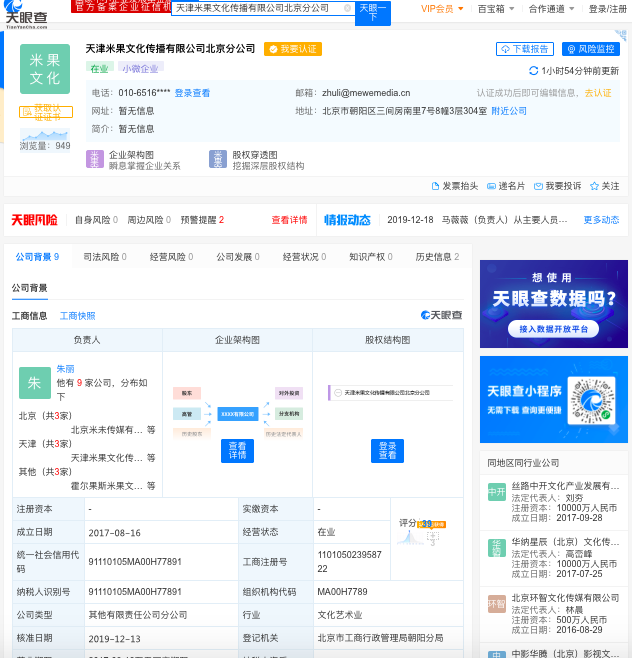Click the 小微企业 tag
Screen dimensions: 632x658
coord(141,68)
